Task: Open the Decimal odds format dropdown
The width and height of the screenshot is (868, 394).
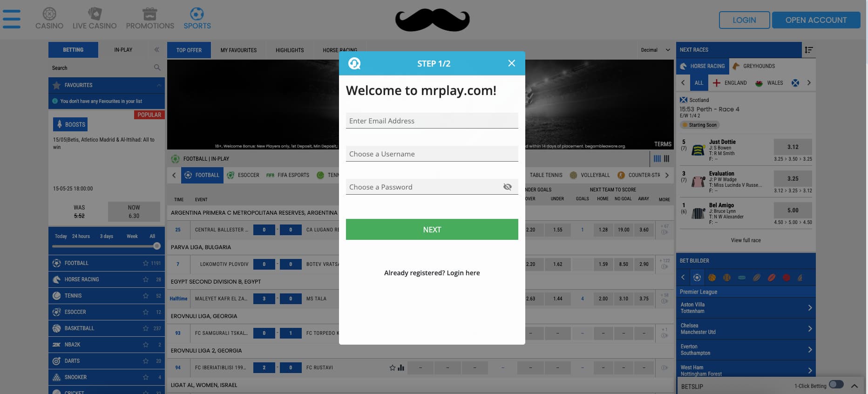Action: (x=656, y=50)
